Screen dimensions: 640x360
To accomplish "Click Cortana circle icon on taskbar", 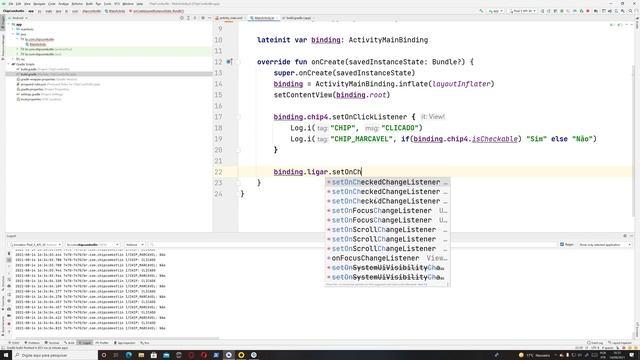I will 104,355.
